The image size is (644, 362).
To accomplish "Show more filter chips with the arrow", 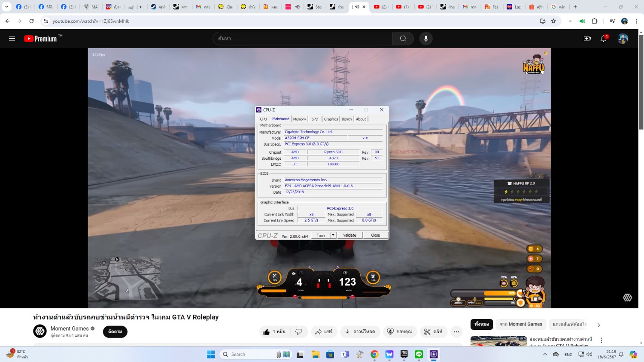I will pos(598,325).
